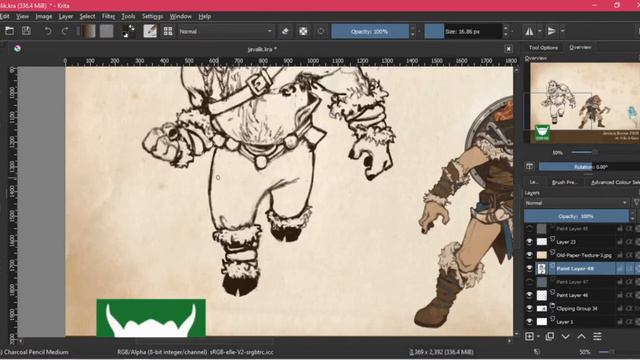Open the Tools menu
640x360 pixels.
(x=128, y=16)
